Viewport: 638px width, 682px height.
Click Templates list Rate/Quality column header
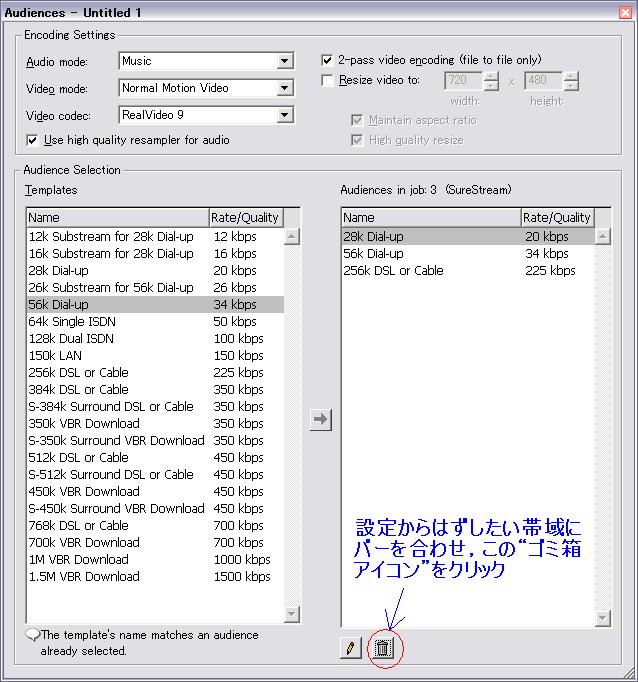click(x=246, y=217)
